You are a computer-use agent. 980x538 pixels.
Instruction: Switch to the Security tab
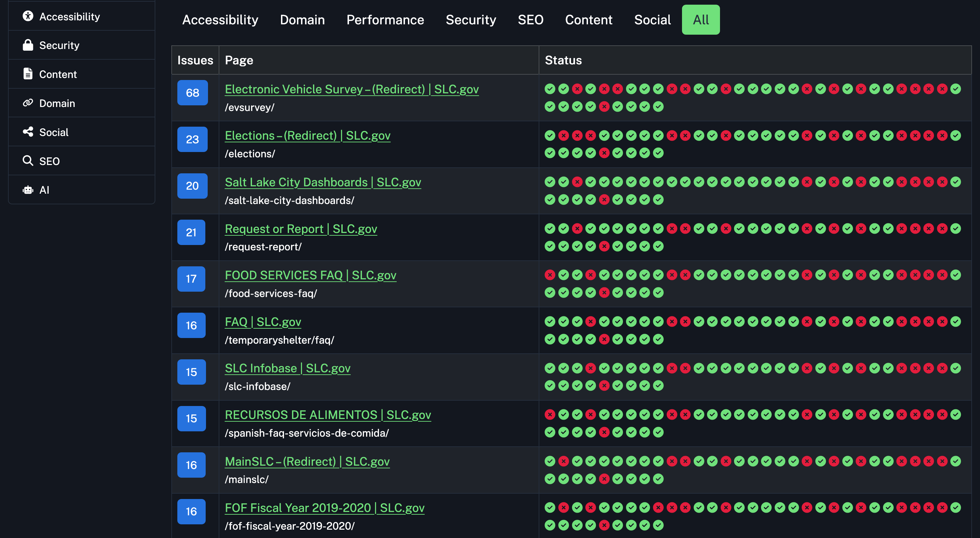(471, 20)
